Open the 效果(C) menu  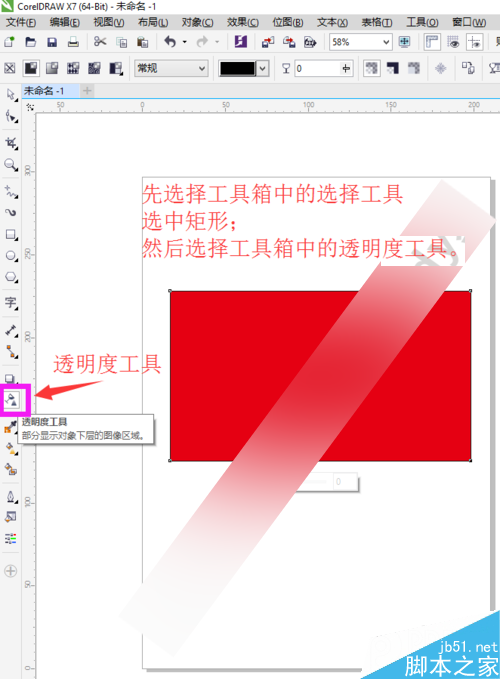click(x=243, y=22)
